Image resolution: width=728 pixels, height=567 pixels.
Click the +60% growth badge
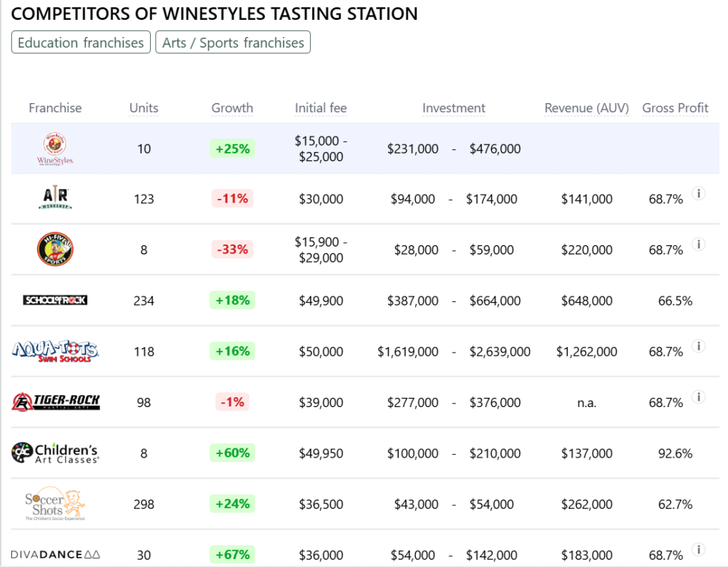[232, 453]
